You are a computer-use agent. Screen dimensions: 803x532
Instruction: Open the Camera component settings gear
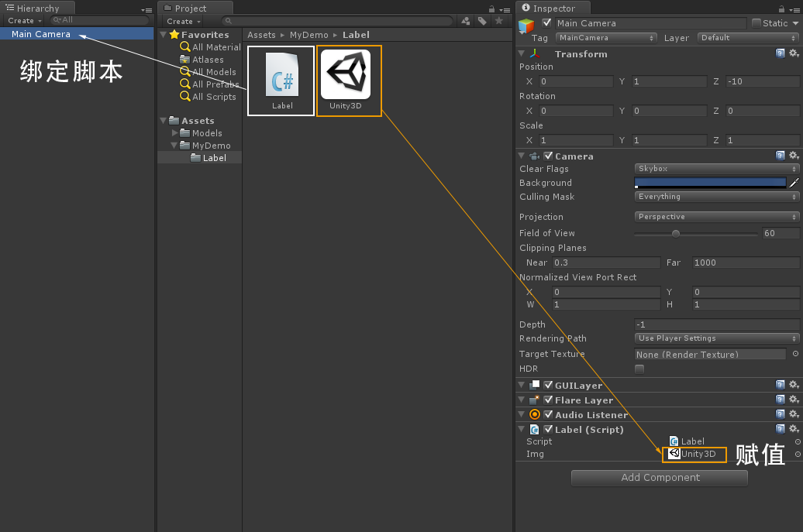[794, 155]
